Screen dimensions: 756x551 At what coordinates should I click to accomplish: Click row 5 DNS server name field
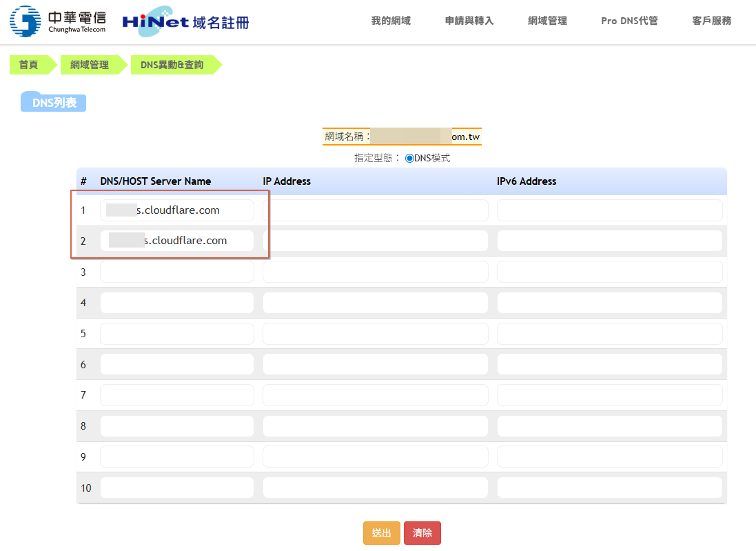coord(177,333)
